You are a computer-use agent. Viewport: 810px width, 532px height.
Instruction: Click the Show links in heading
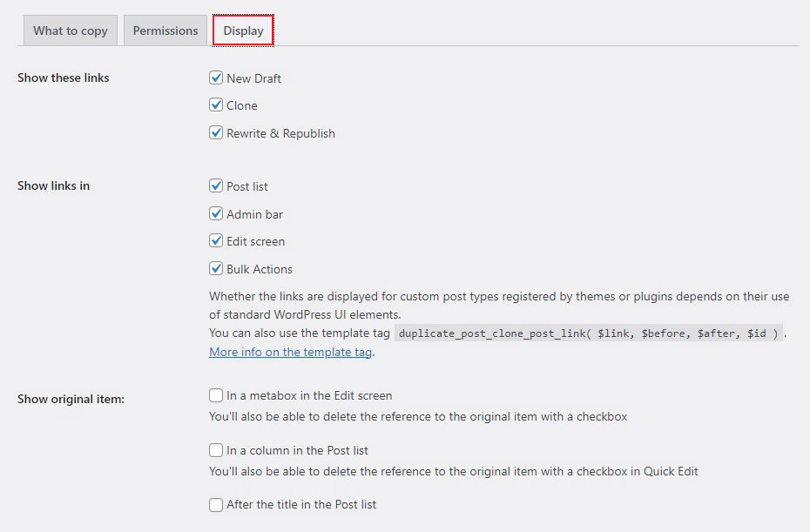coord(53,185)
